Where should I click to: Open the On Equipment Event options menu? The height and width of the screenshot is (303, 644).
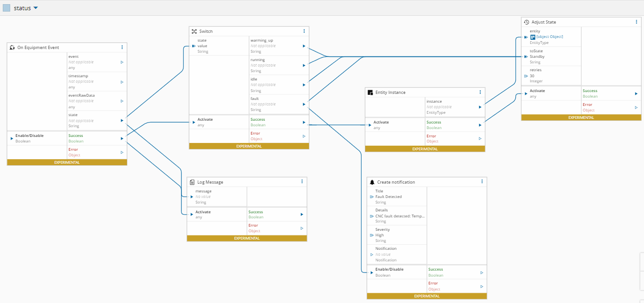(122, 47)
